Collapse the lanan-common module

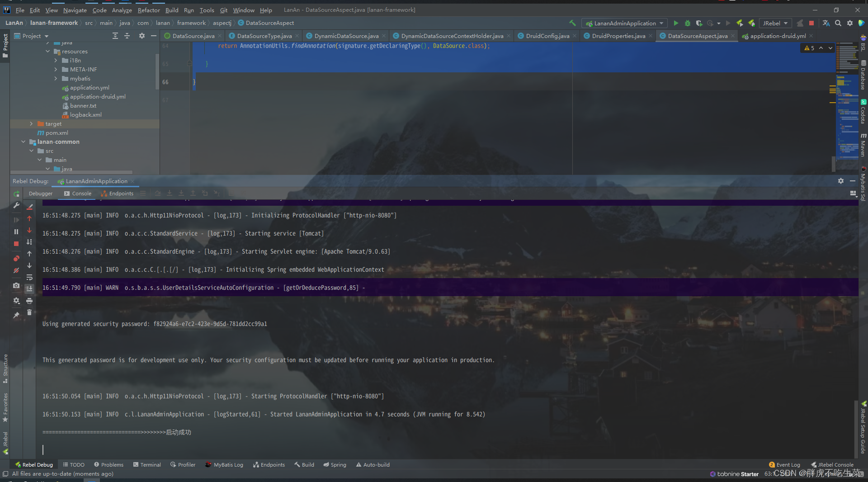[23, 142]
